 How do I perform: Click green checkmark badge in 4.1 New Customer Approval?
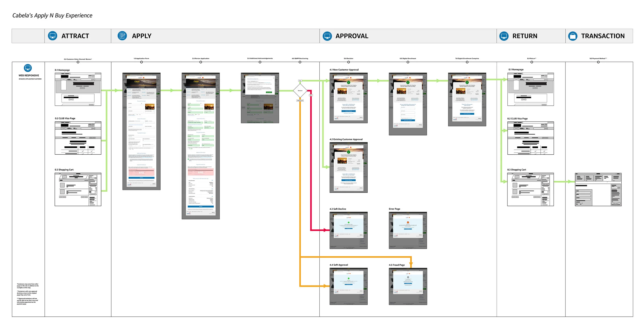pos(349,82)
